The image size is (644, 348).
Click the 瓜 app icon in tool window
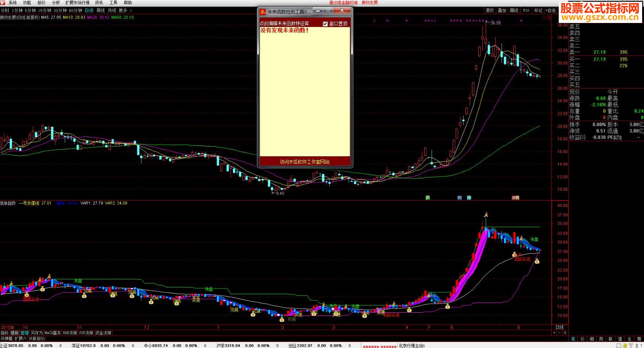[x=263, y=12]
